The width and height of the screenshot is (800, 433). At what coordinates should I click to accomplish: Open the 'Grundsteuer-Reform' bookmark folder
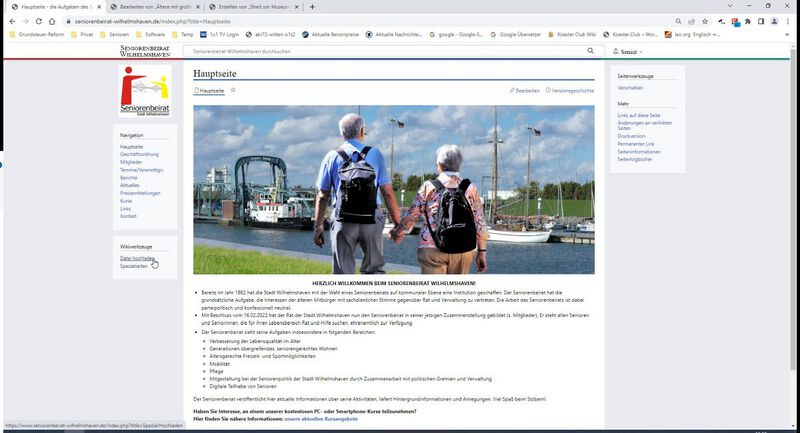[x=37, y=35]
